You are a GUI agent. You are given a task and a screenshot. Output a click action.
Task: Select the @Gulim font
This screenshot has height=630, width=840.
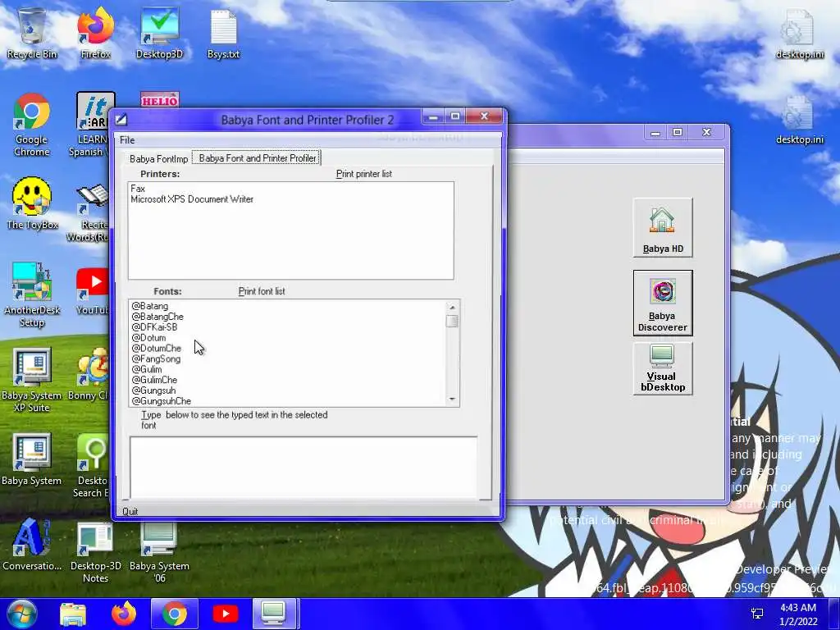tap(287, 370)
